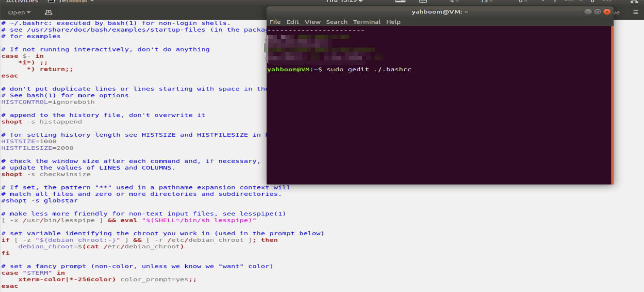Click '# If not running interactively' comment
This screenshot has height=292, width=644.
[x=105, y=50]
